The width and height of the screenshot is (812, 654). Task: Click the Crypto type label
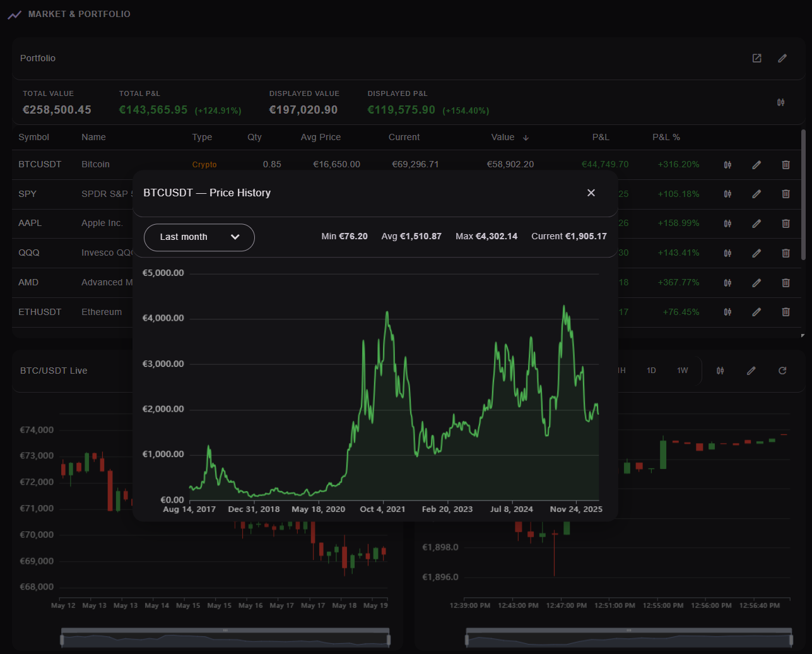coord(204,165)
